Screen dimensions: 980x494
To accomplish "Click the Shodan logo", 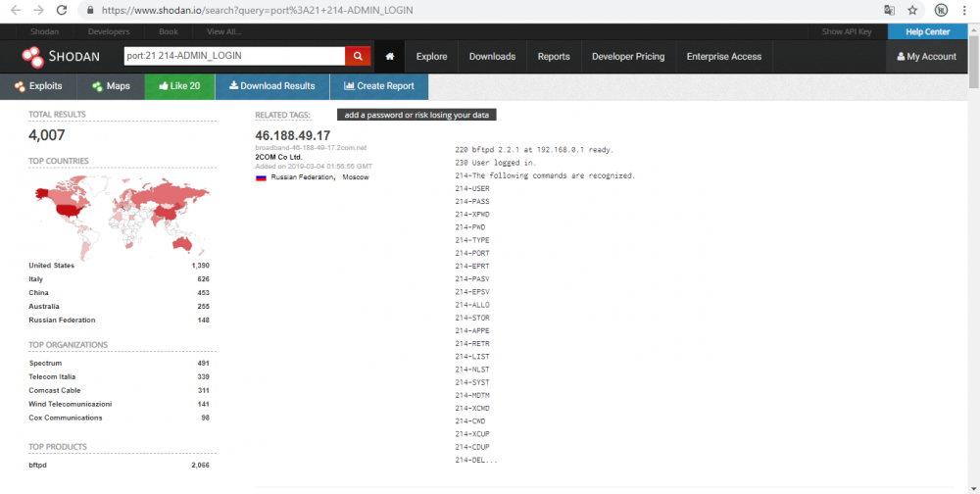I will click(x=61, y=56).
